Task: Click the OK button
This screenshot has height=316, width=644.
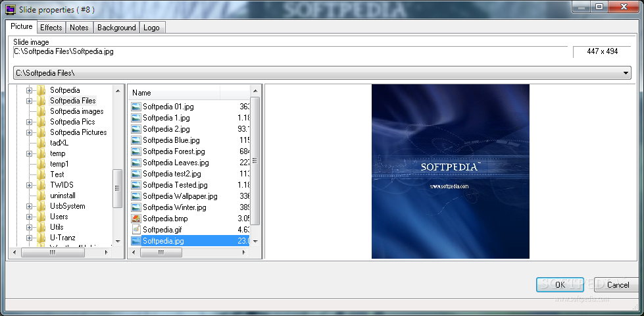Action: pos(560,285)
